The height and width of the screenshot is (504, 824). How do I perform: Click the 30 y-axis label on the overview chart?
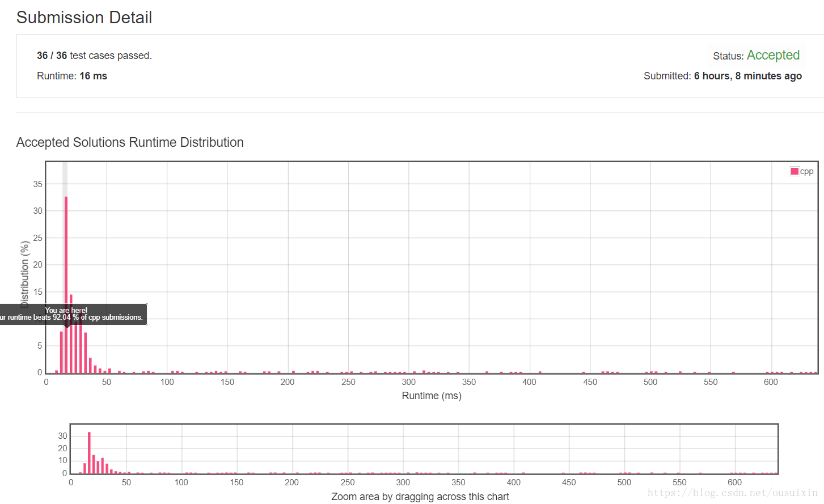click(x=62, y=436)
